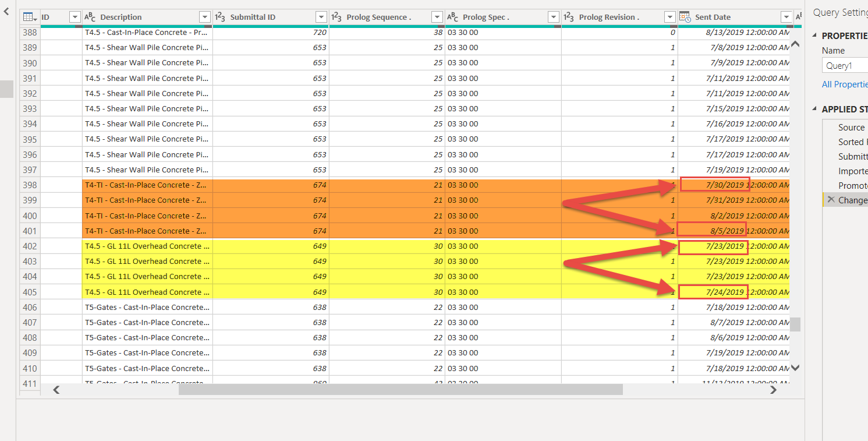Open the Description column filter dropdown
The width and height of the screenshot is (868, 441).
(x=204, y=17)
